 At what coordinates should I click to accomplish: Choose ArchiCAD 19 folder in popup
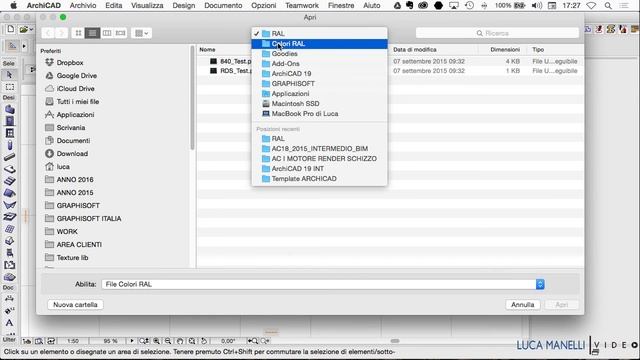(320, 74)
